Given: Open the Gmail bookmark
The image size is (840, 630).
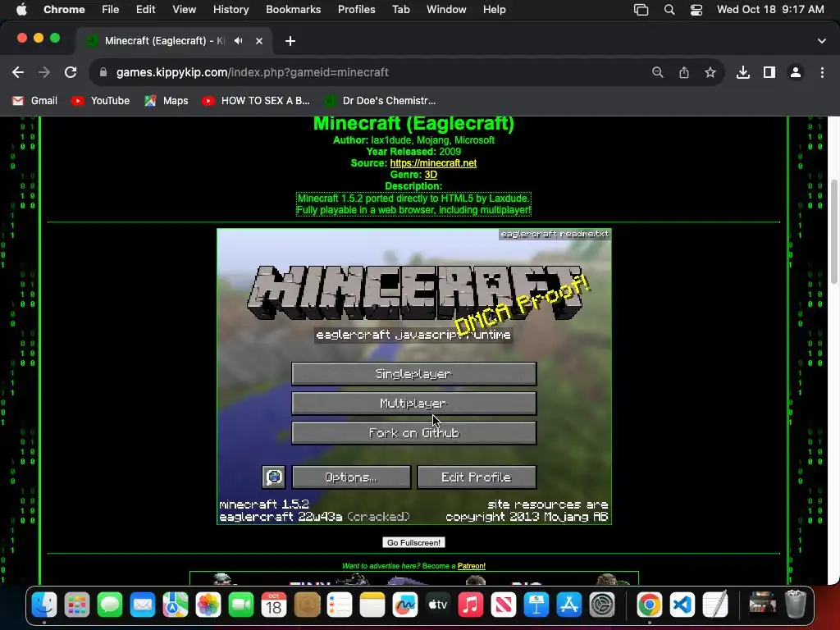Looking at the screenshot, I should point(34,101).
